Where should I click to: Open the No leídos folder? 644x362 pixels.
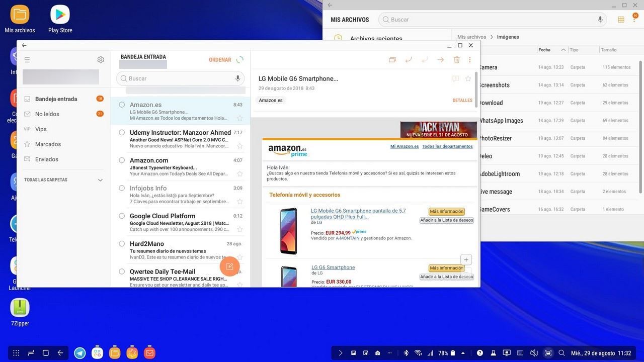tap(63, 114)
